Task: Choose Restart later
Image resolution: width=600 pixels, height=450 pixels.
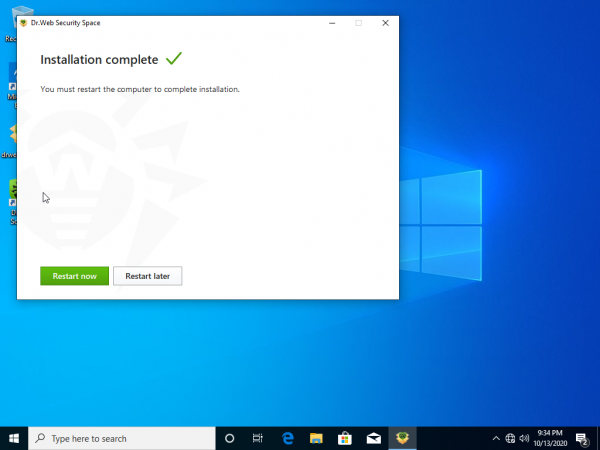Action: point(147,276)
